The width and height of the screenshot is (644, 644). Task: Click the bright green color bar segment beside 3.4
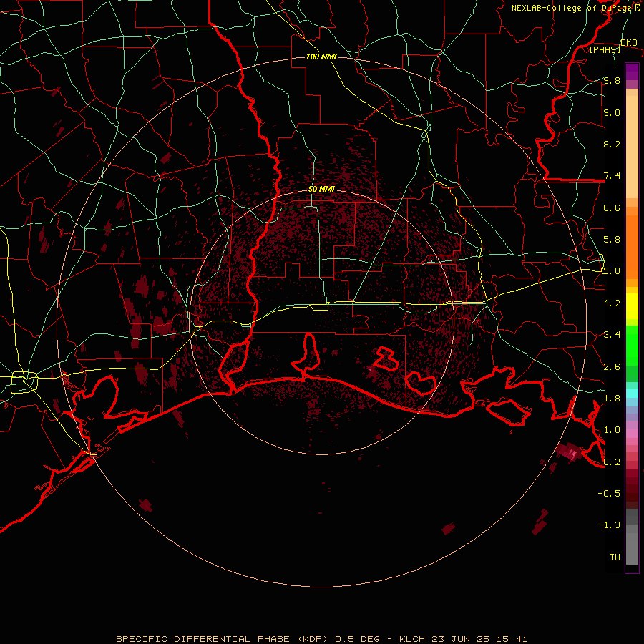(x=632, y=345)
